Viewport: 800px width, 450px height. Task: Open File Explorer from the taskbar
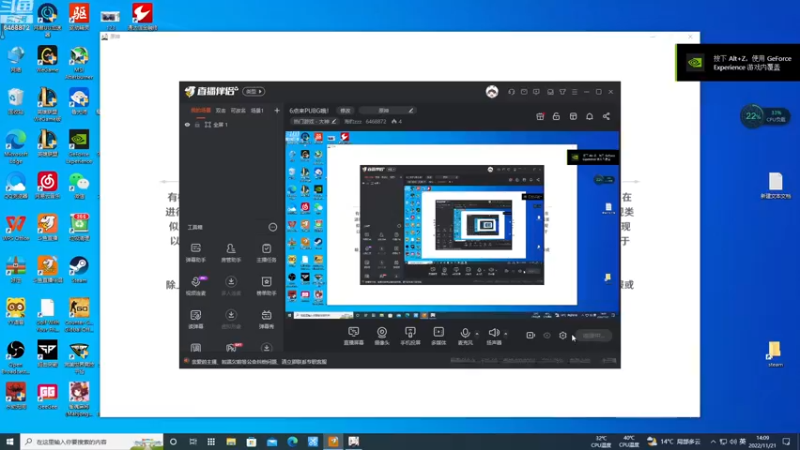point(231,441)
